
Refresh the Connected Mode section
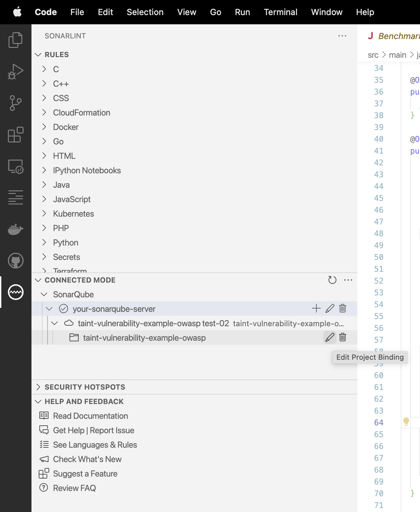(332, 280)
